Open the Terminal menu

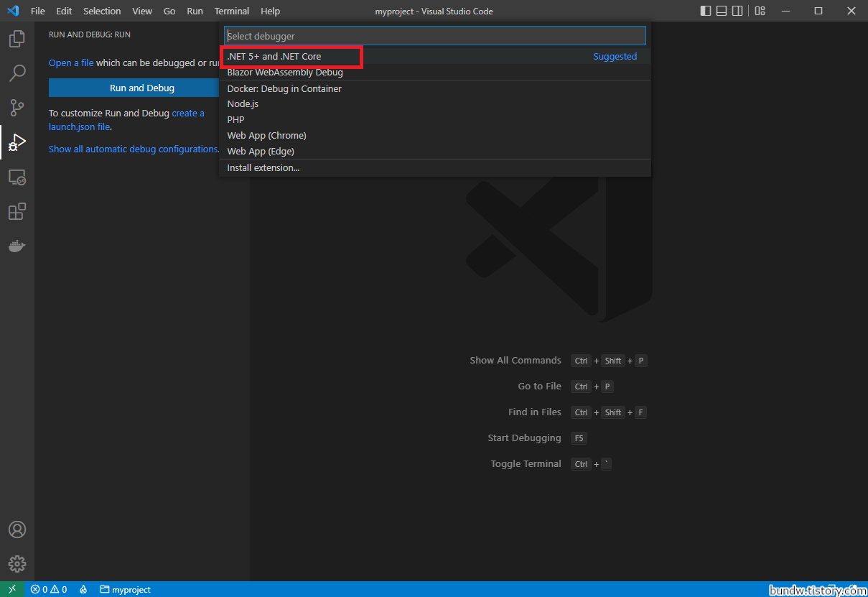(x=232, y=11)
